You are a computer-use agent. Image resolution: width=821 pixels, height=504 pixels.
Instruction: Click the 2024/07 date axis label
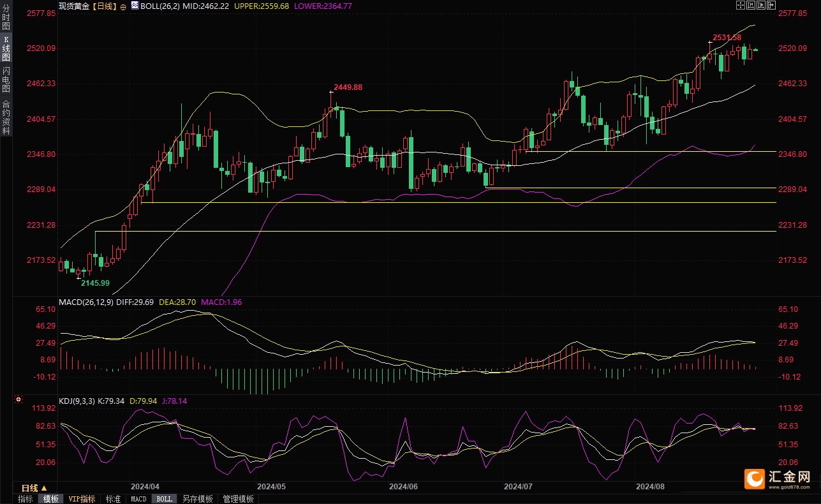click(518, 486)
